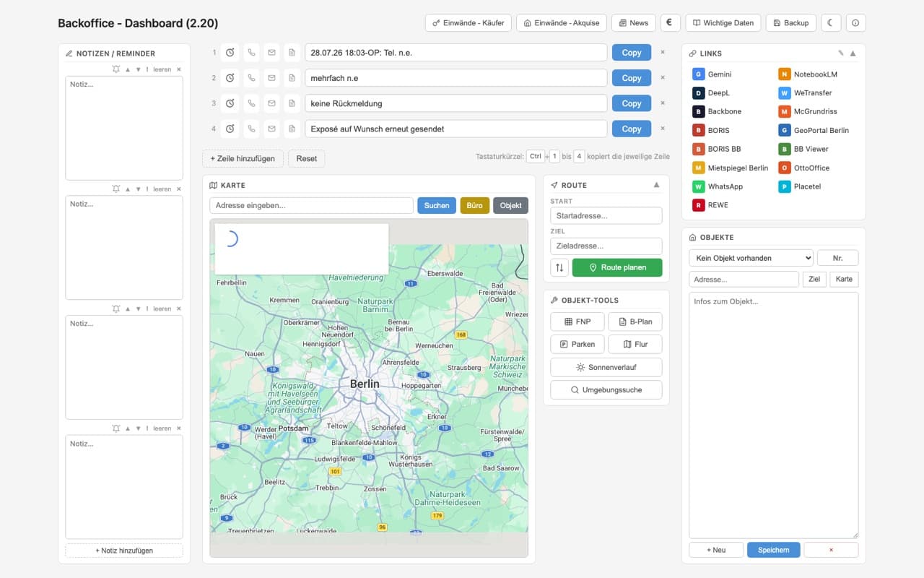This screenshot has height=578, width=924.
Task: Click the email icon in row 1
Action: coord(271,53)
